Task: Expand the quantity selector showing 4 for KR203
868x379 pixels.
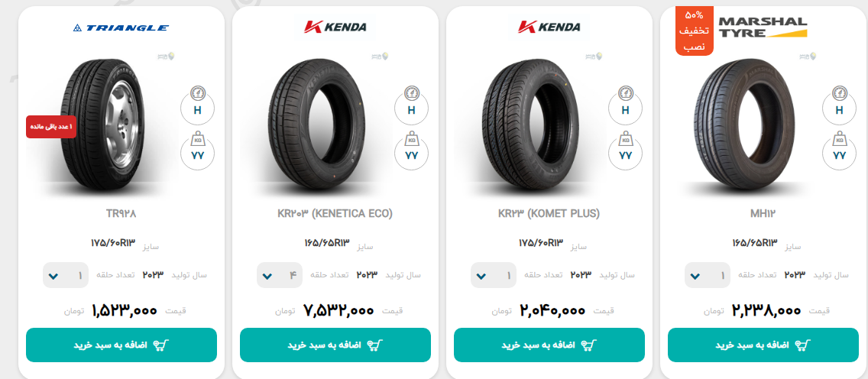Action: tap(280, 275)
